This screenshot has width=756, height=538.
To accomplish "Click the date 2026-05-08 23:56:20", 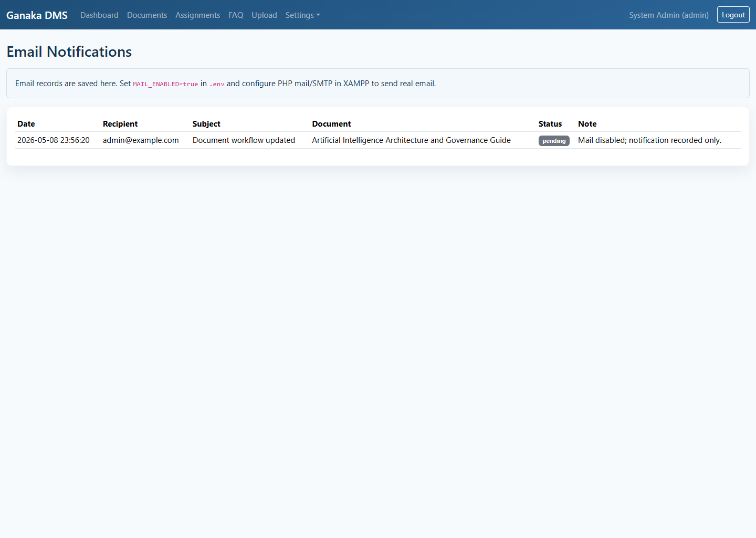I will pyautogui.click(x=54, y=140).
